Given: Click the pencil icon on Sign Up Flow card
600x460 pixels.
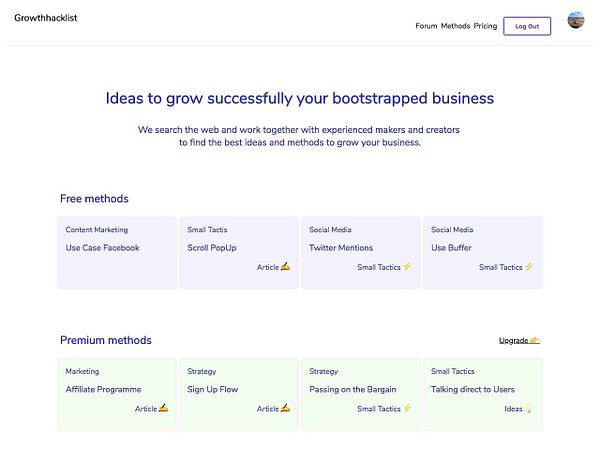Looking at the screenshot, I should [286, 408].
